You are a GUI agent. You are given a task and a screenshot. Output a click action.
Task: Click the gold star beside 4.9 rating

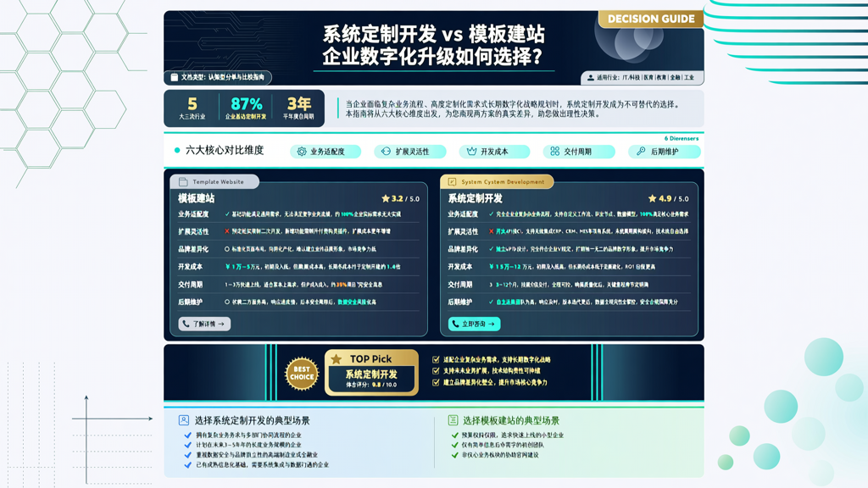[652, 198]
